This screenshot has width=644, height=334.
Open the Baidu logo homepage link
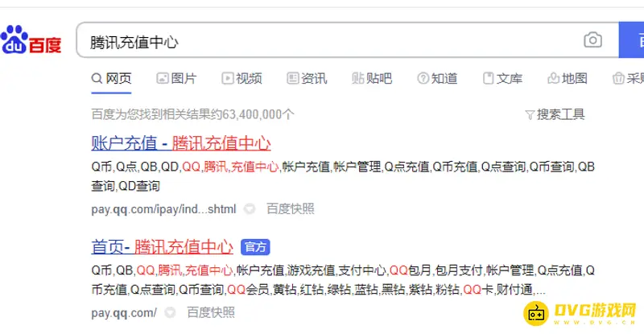coord(31,40)
